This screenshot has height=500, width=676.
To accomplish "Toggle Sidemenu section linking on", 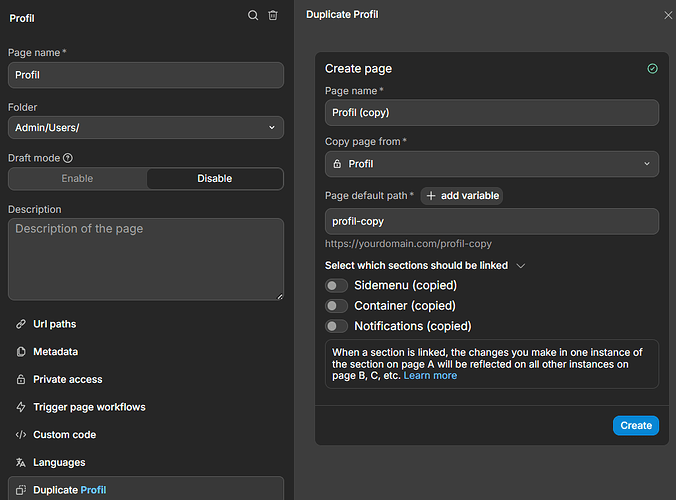I will (x=336, y=285).
